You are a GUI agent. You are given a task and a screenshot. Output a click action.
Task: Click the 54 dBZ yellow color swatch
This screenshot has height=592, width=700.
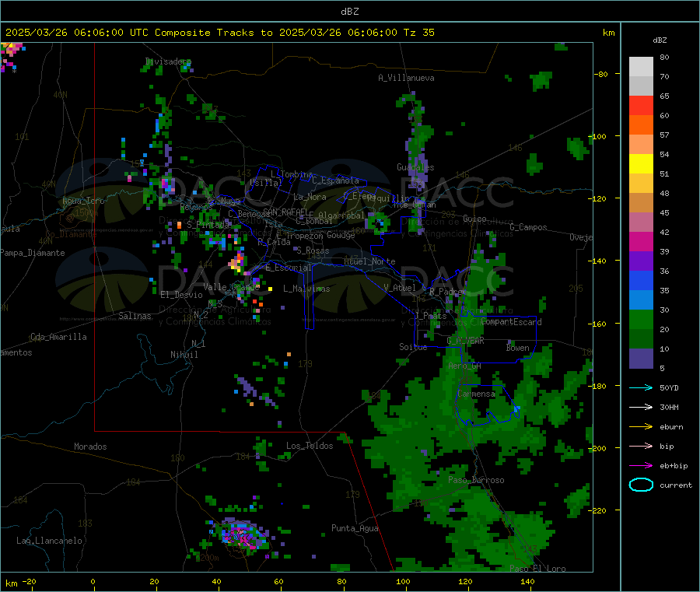click(641, 164)
